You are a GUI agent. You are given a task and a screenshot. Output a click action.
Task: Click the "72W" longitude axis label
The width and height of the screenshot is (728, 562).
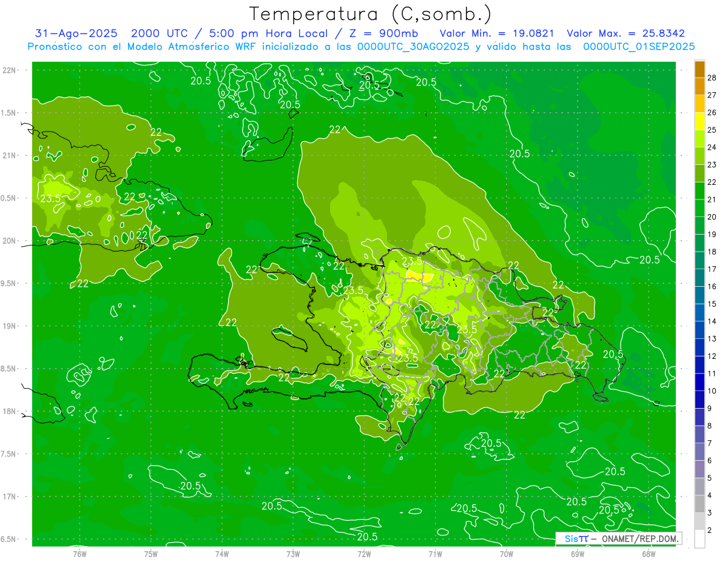pyautogui.click(x=364, y=554)
